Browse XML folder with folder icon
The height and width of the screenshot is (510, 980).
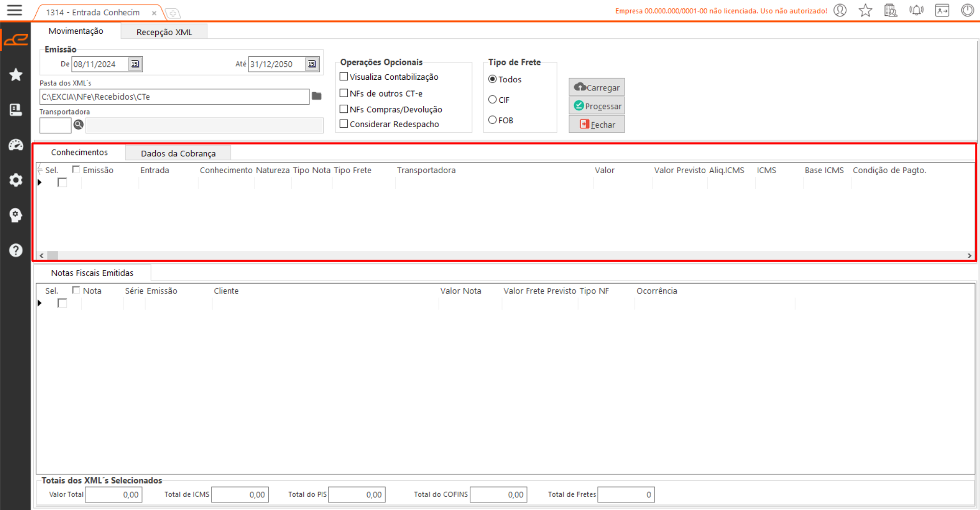[x=317, y=96]
